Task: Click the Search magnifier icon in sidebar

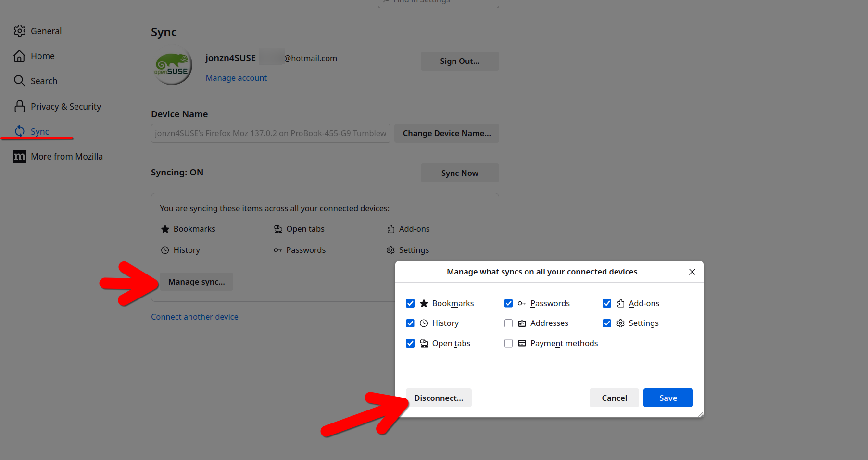Action: pos(19,81)
